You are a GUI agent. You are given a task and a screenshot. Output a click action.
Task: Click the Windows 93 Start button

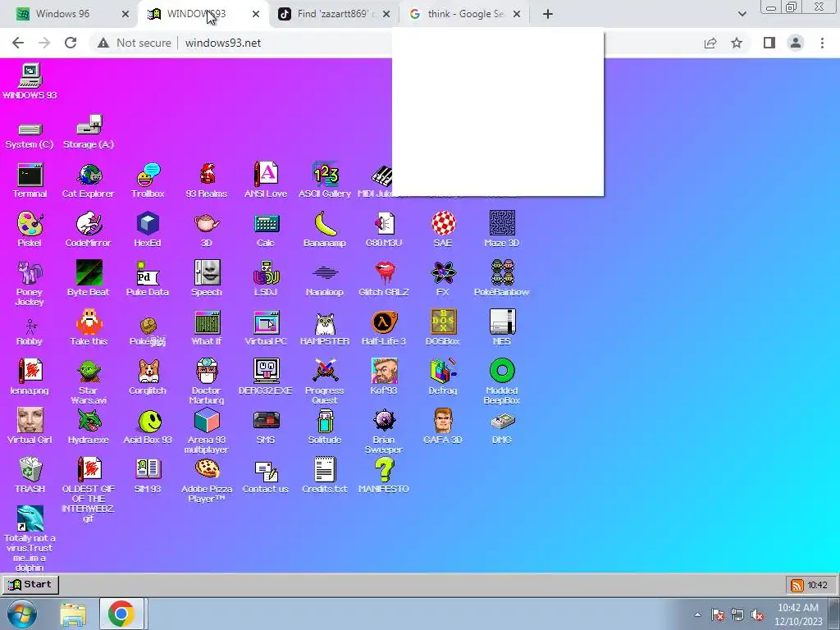pyautogui.click(x=30, y=584)
